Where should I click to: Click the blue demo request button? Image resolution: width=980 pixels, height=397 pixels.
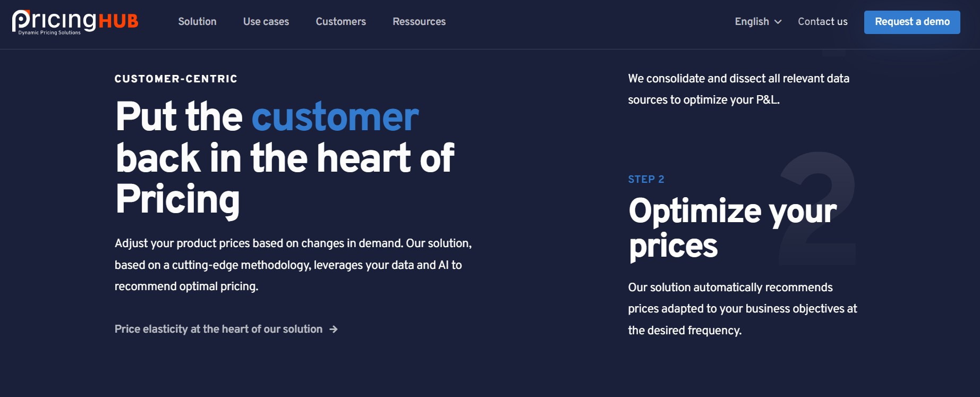click(912, 22)
